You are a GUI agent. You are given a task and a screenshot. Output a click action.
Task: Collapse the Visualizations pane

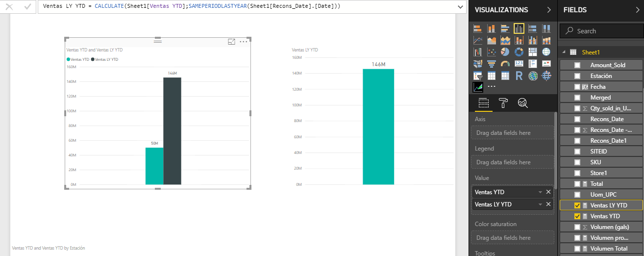coord(548,10)
